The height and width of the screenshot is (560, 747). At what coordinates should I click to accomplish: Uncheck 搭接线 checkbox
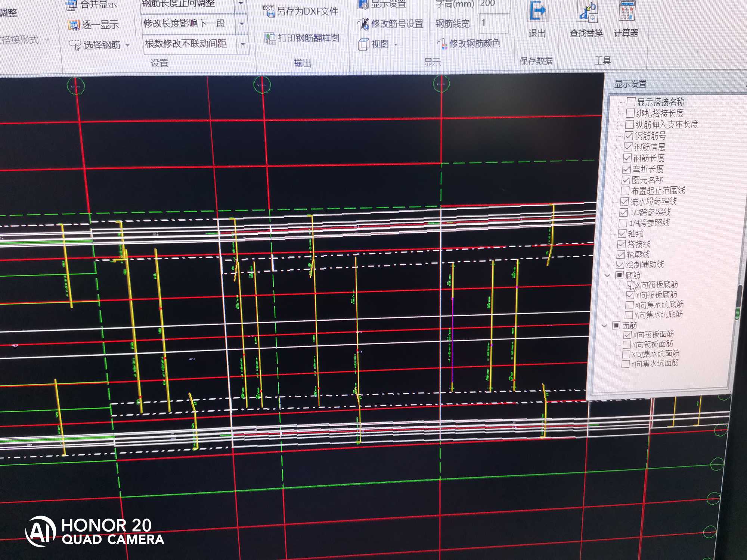tap(621, 244)
